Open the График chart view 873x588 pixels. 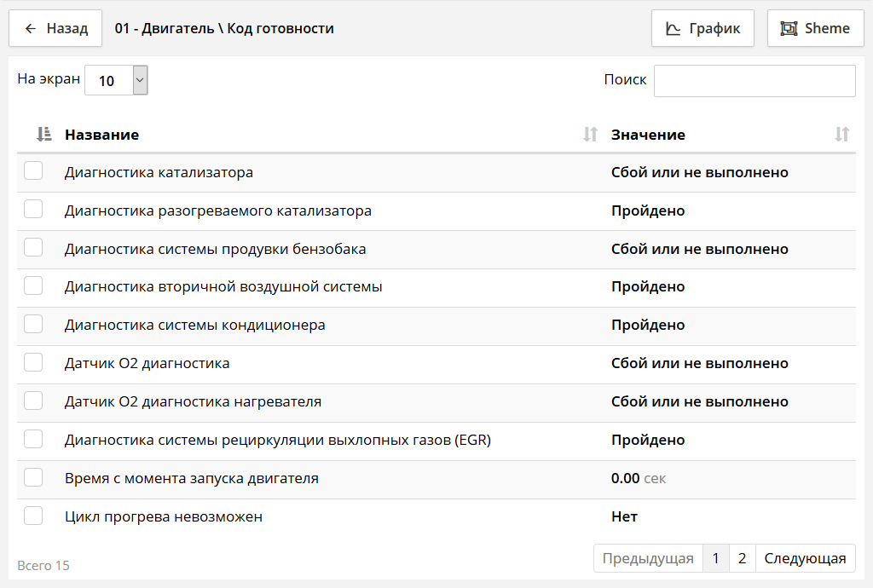tap(702, 28)
